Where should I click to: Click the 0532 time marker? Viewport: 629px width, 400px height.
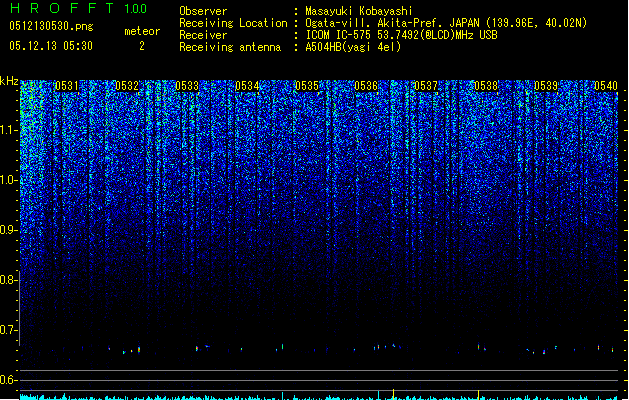(127, 86)
